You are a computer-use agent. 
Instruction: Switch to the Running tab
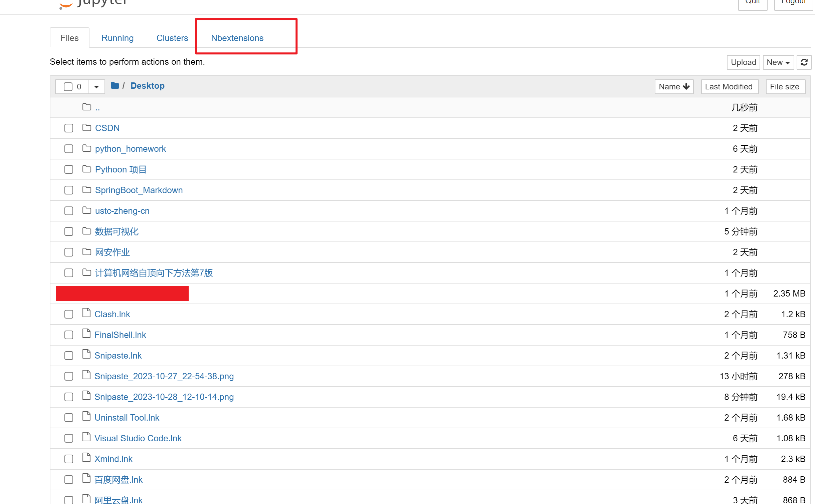click(x=118, y=38)
